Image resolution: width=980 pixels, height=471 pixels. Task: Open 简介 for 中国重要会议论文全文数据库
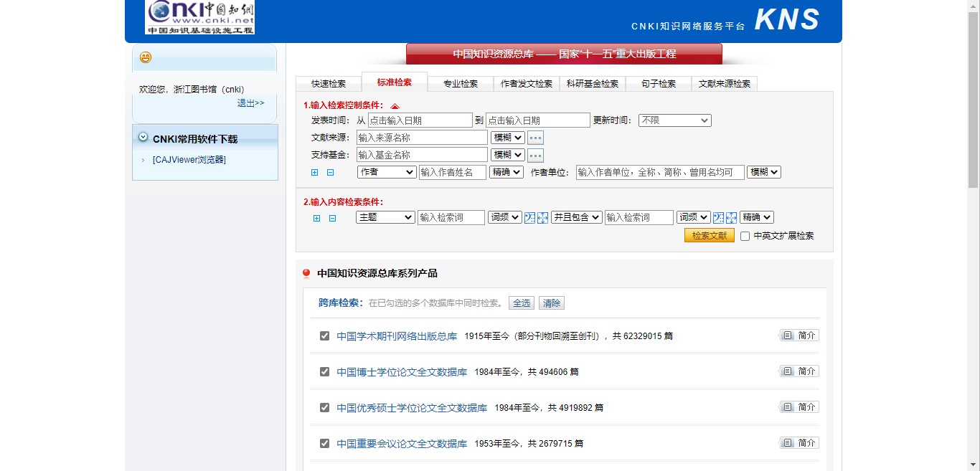pyautogui.click(x=799, y=443)
